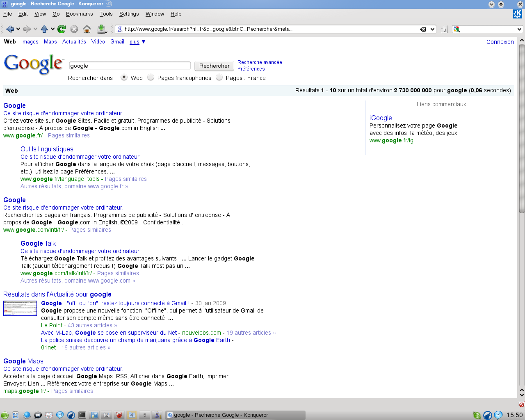Click the news result thumbnail image

tap(20, 308)
